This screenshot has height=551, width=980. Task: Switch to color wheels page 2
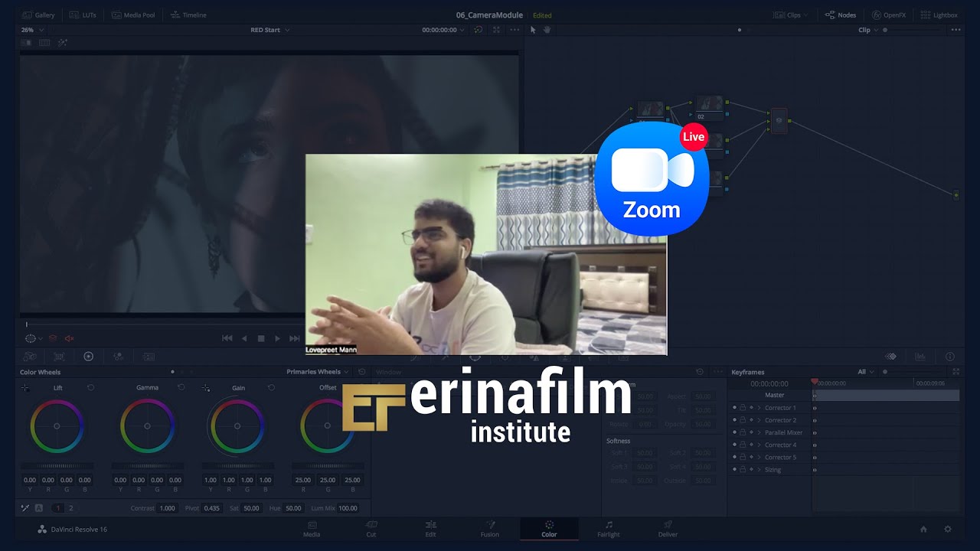[71, 508]
